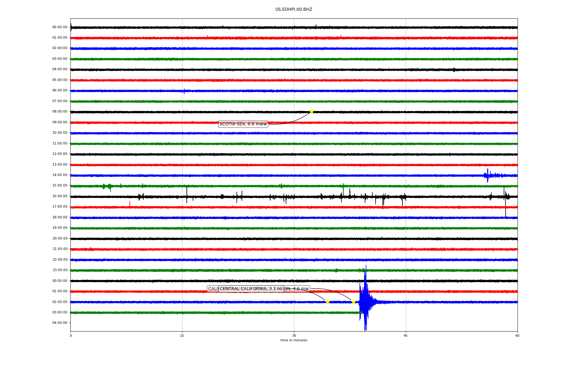The height and width of the screenshot is (368, 588).
Task: Click the '4.6 mw' end of overlapped label
Action: [x=301, y=289]
